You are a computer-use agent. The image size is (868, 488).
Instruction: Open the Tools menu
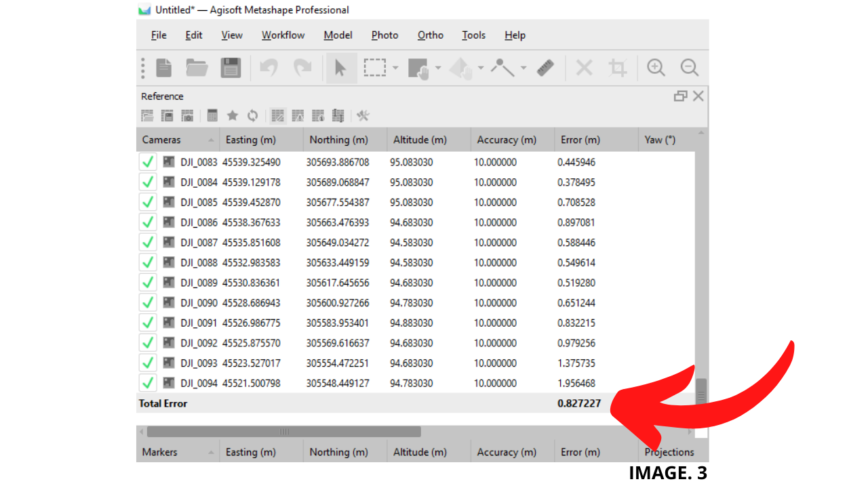tap(474, 35)
